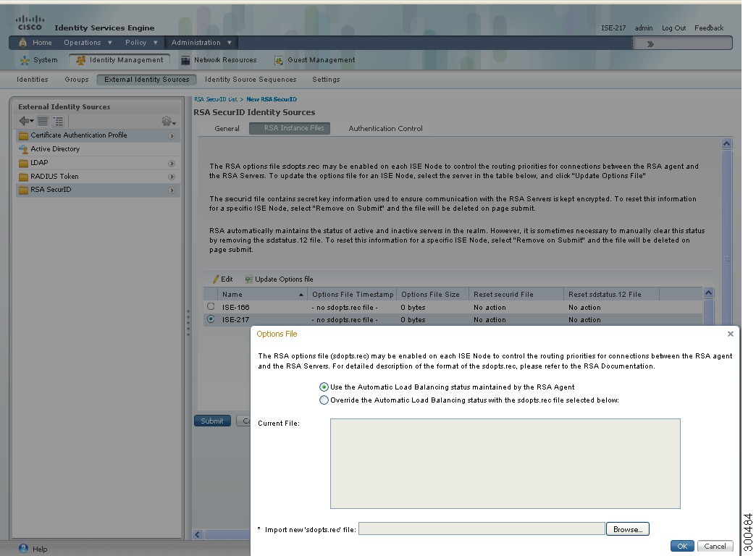
Task: Click the Edit pencil icon
Action: click(x=216, y=279)
